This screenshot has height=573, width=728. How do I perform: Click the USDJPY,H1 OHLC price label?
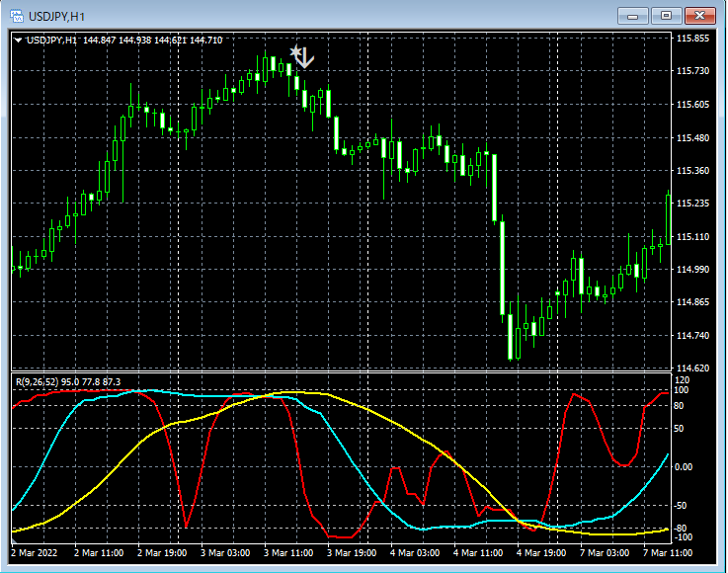(124, 41)
